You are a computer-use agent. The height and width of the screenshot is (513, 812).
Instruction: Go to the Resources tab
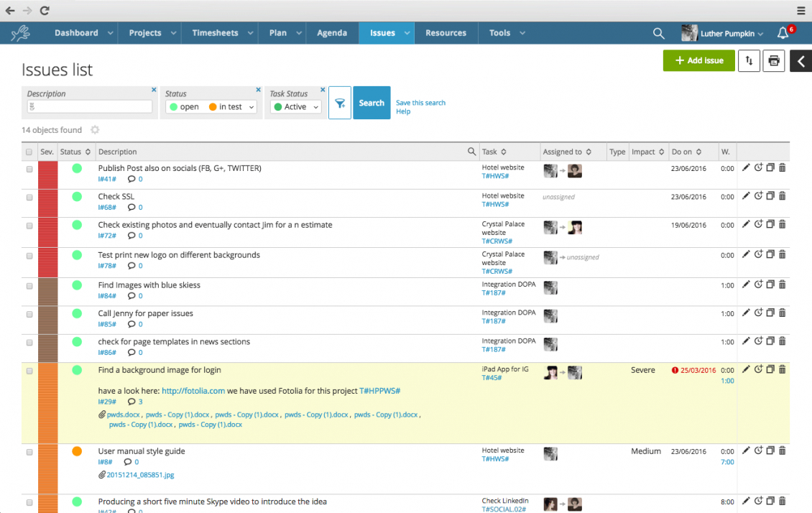(x=446, y=33)
